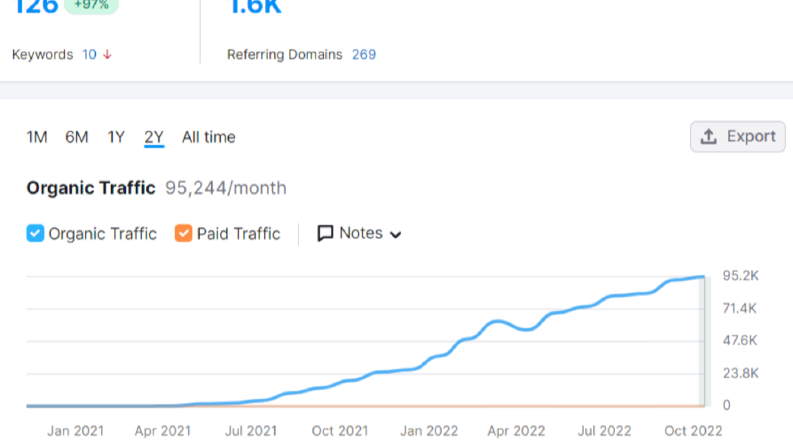Click the Apr 2021 axis label
Viewport: 793px width, 446px height.
click(x=162, y=431)
